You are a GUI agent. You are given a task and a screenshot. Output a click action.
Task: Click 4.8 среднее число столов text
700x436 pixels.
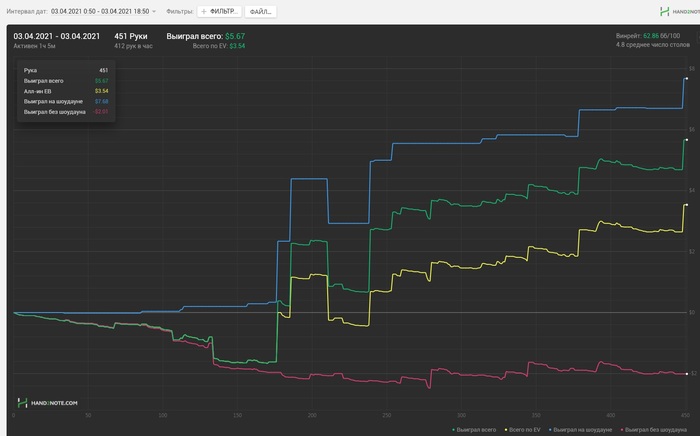point(653,45)
